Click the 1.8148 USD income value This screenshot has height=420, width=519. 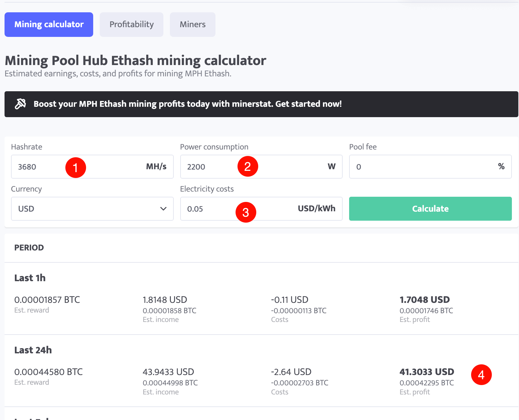(x=165, y=300)
